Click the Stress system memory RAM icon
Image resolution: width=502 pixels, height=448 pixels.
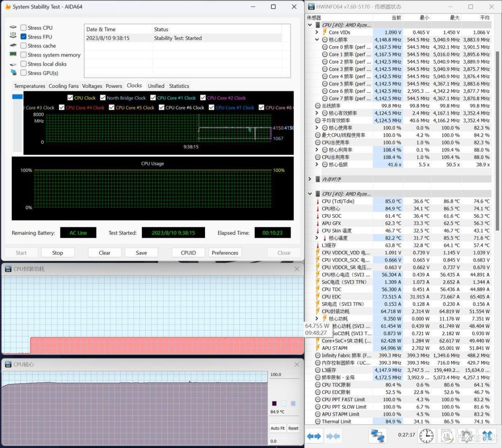[x=13, y=54]
